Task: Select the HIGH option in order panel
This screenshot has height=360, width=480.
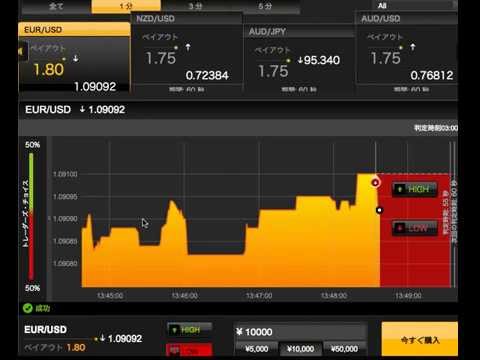Action: point(189,330)
